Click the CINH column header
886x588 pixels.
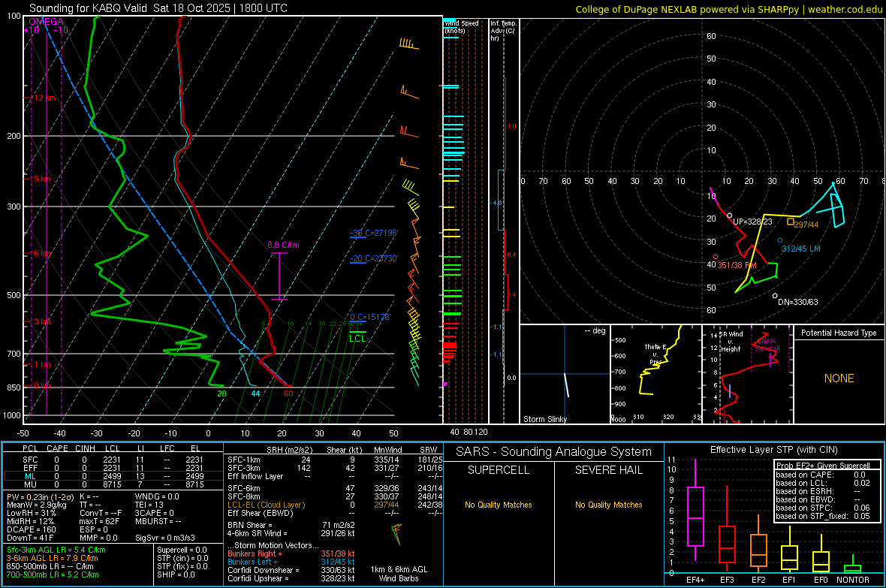(85, 448)
